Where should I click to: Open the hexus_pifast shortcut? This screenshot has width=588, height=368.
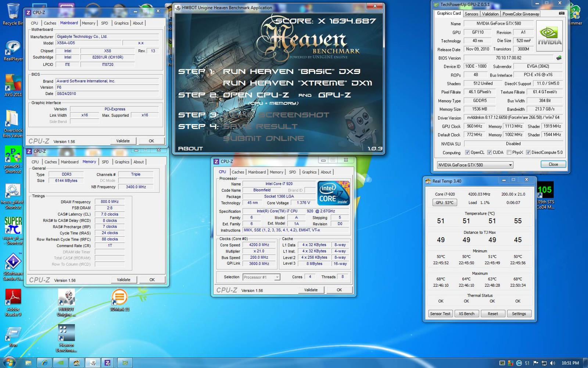[13, 196]
